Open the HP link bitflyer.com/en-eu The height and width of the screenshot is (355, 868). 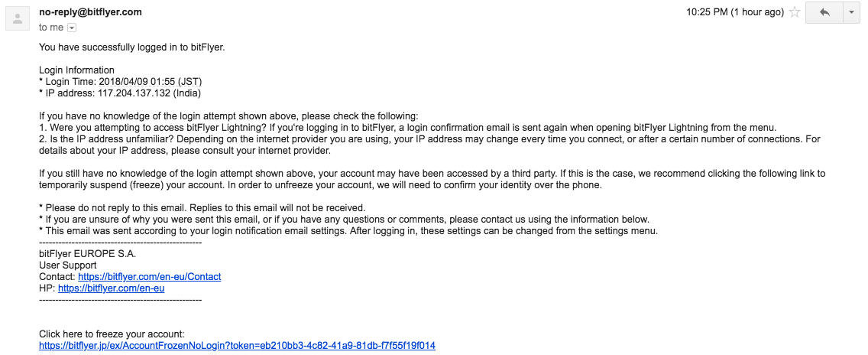coord(112,288)
